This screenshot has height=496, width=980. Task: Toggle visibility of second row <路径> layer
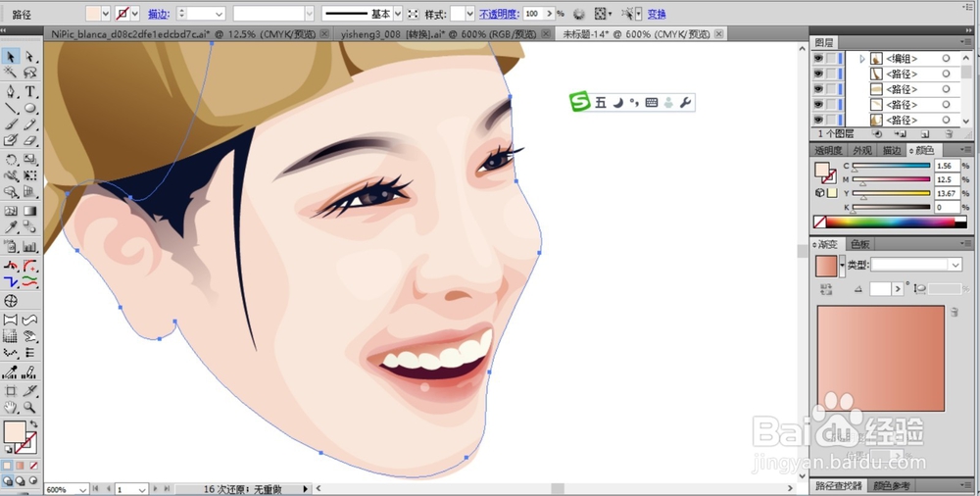coord(818,74)
